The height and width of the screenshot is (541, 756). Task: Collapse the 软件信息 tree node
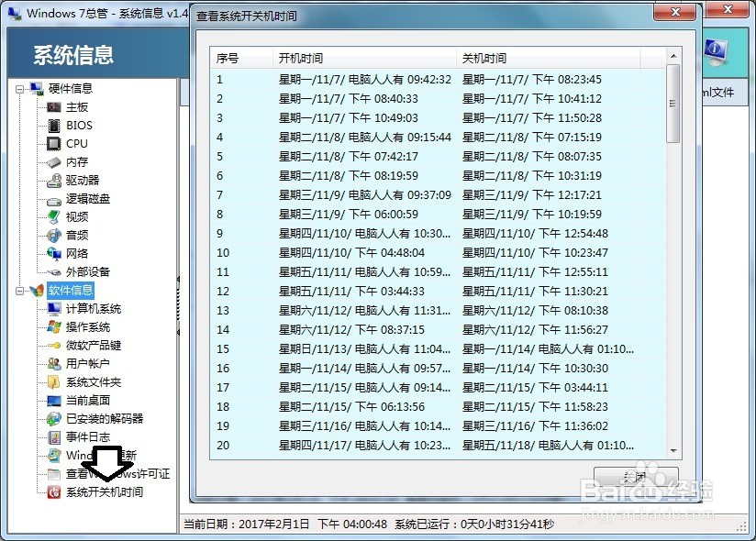tap(20, 291)
